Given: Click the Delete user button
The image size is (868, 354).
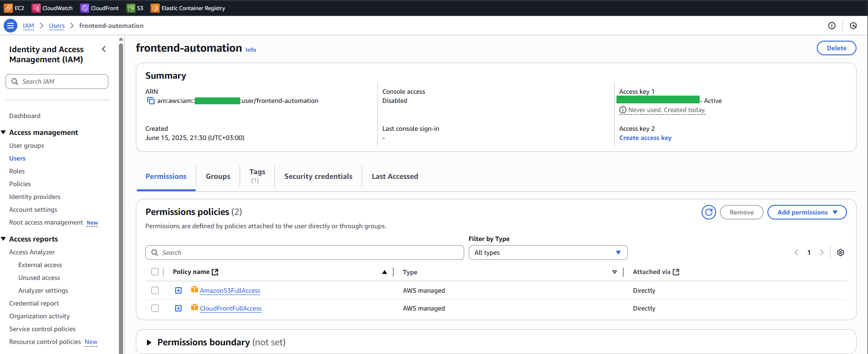Looking at the screenshot, I should tap(836, 48).
